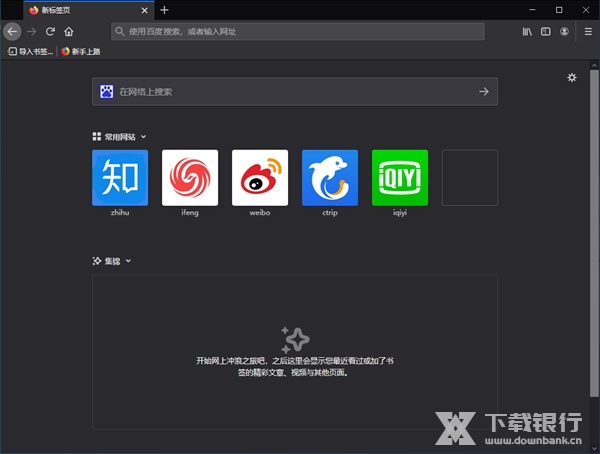
Task: Click the search submit arrow in page
Action: coord(483,91)
